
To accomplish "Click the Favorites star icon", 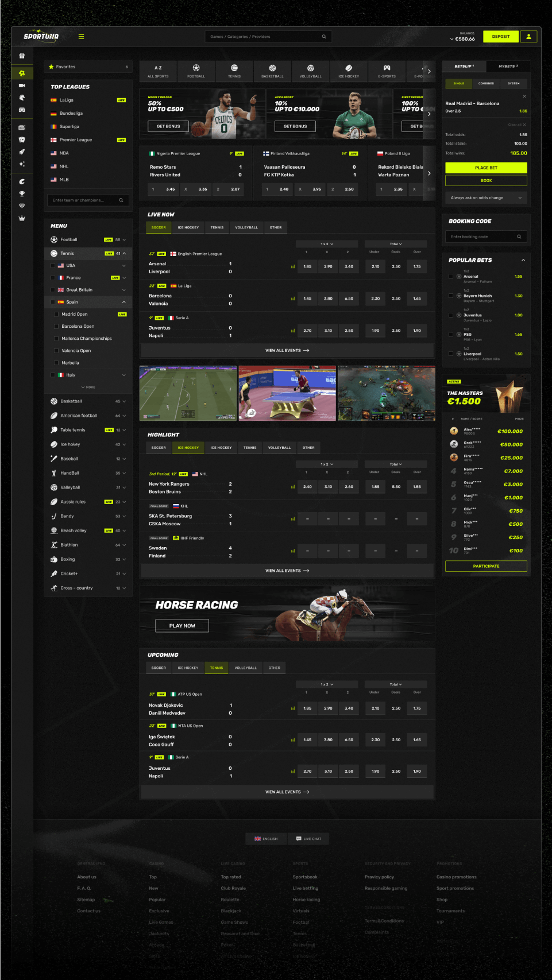I will (x=51, y=67).
